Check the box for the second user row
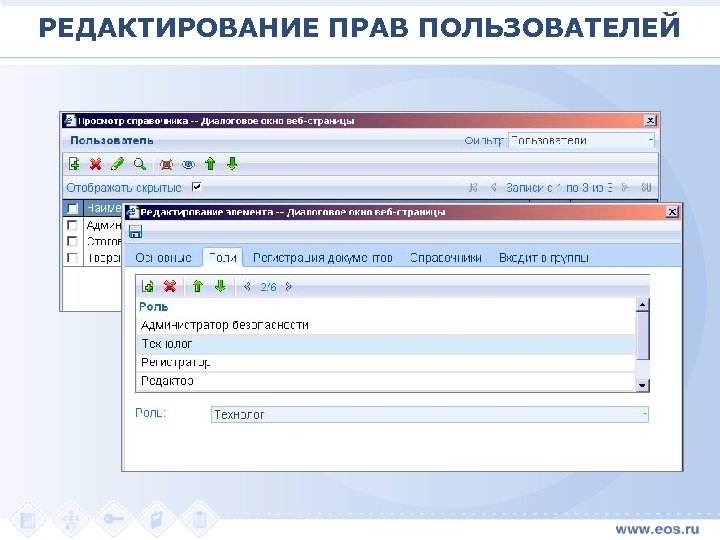 coord(72,241)
